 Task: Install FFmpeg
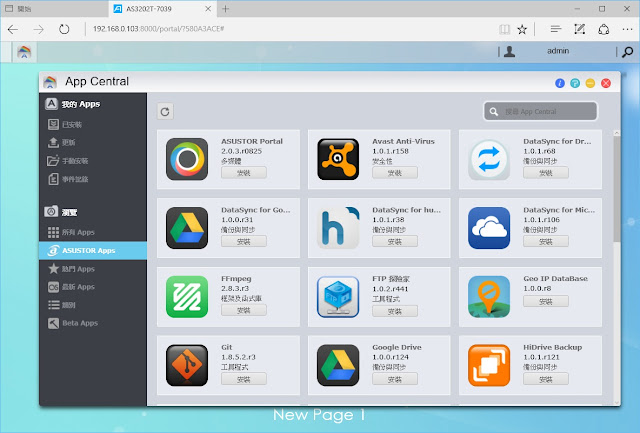point(244,310)
